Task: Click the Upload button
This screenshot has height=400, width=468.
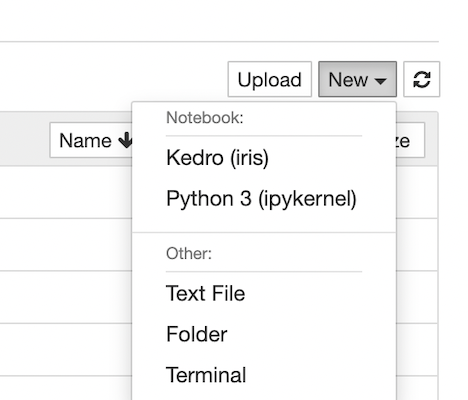Action: [x=270, y=79]
